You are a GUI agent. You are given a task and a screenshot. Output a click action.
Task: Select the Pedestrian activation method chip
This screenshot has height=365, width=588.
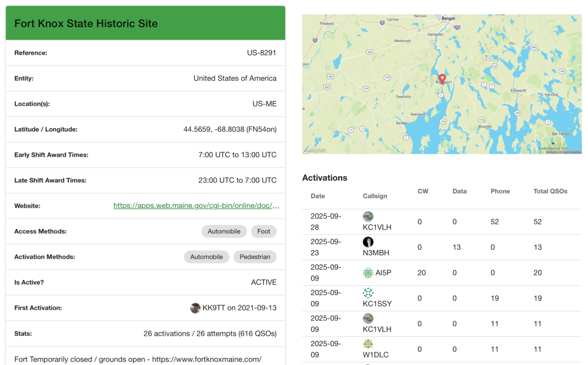point(254,257)
